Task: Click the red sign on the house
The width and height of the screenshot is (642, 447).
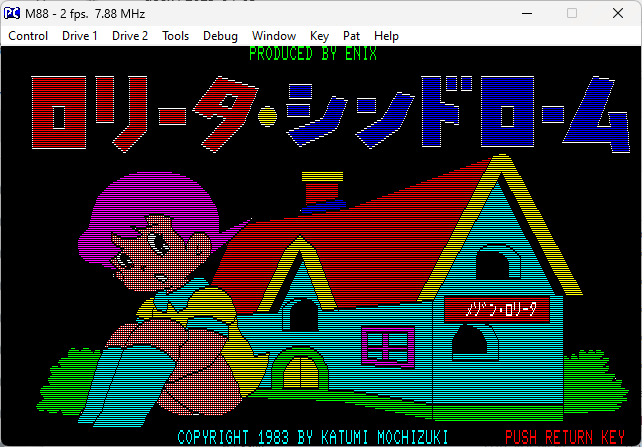Action: (497, 310)
